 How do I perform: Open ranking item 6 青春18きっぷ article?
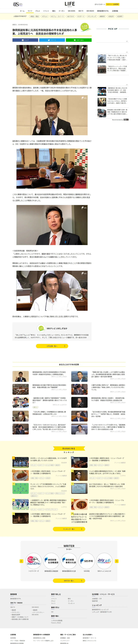(107, 485)
